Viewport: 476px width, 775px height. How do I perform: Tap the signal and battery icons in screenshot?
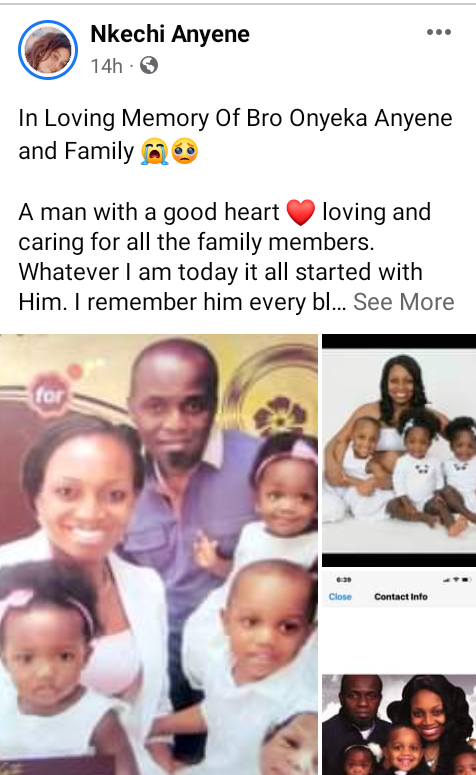click(x=458, y=580)
